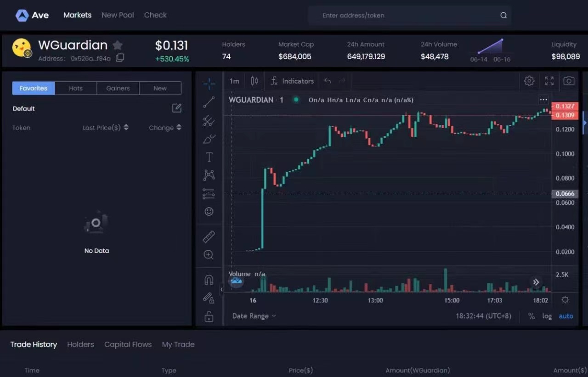Switch to the Holders tab
The width and height of the screenshot is (588, 377).
(x=80, y=344)
